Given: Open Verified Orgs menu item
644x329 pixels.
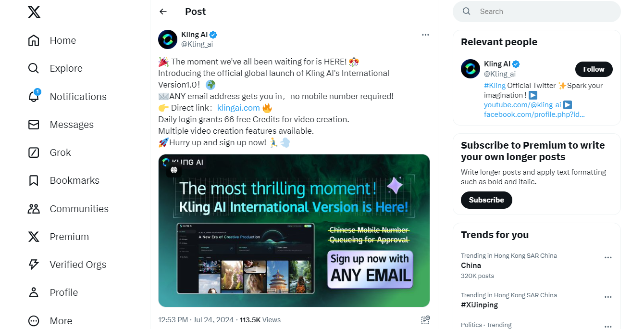Looking at the screenshot, I should point(67,265).
